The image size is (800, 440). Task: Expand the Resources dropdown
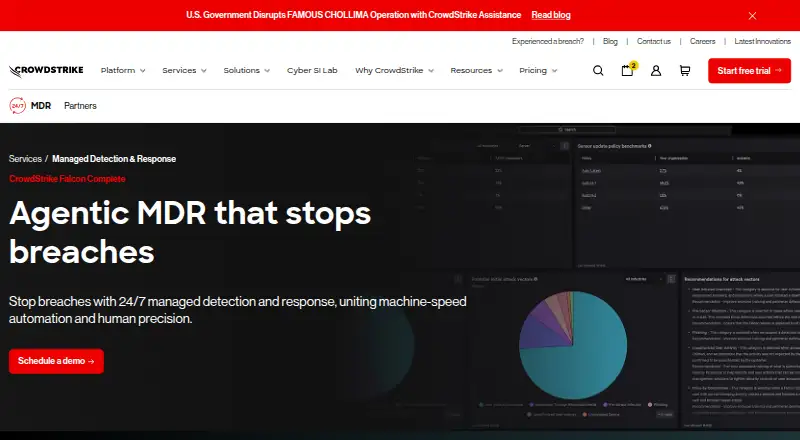(x=476, y=70)
